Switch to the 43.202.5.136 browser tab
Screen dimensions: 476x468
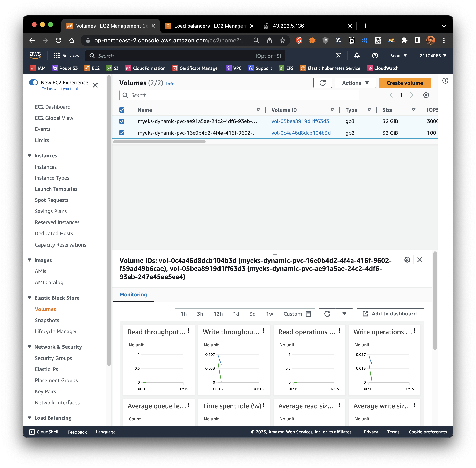coord(307,26)
